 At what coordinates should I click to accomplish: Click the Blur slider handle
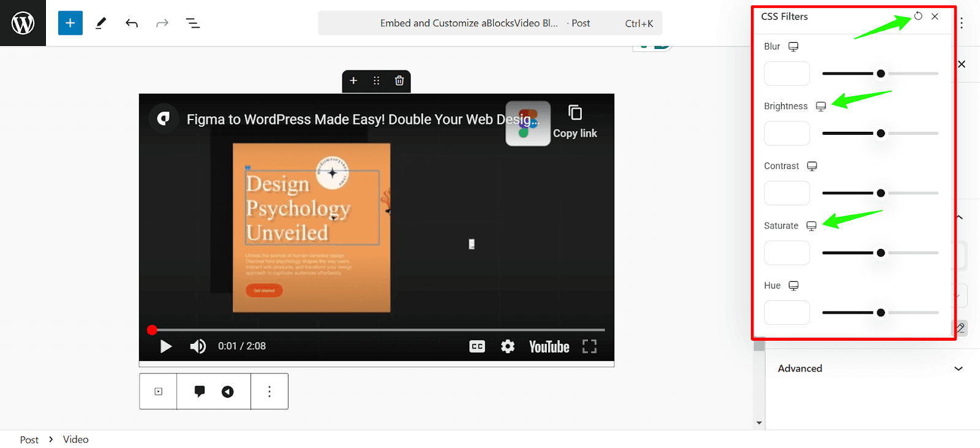tap(881, 74)
